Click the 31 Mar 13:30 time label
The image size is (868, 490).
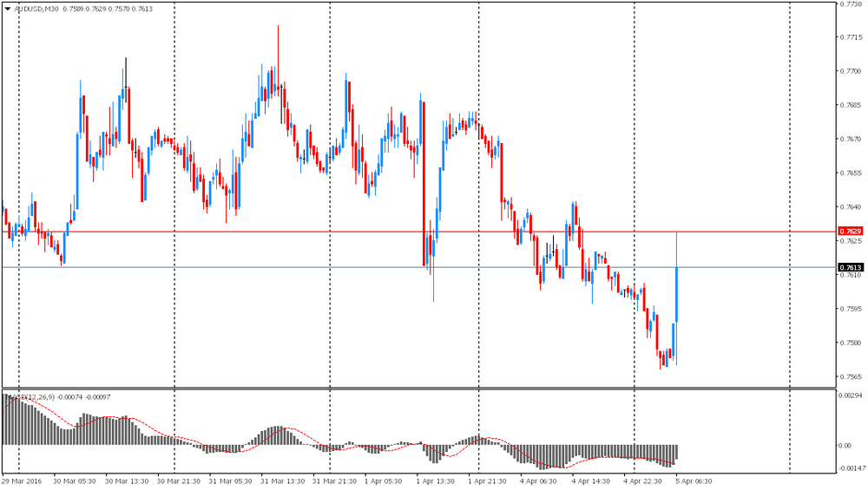tap(282, 481)
